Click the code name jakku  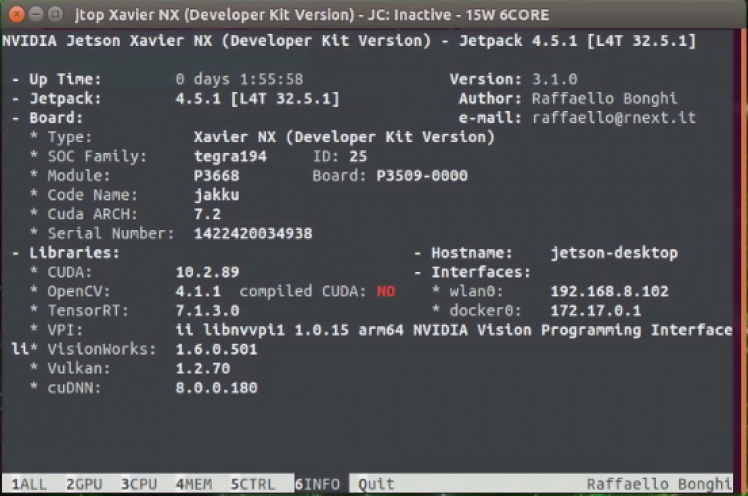coord(217,195)
